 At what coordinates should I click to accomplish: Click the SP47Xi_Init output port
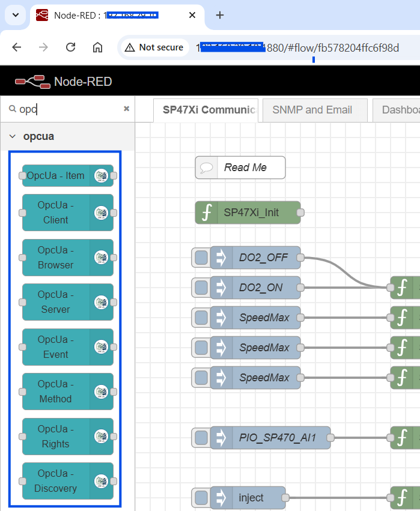point(300,213)
